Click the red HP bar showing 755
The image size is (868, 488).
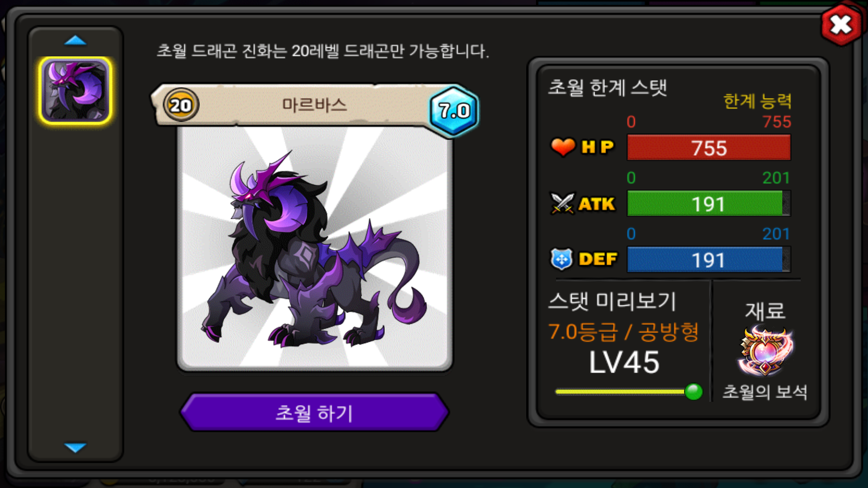(x=709, y=147)
